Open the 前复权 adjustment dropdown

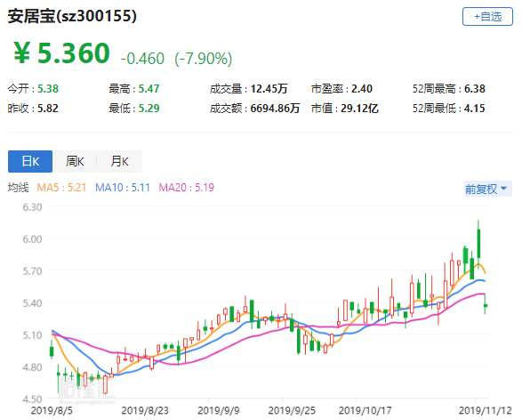click(487, 189)
